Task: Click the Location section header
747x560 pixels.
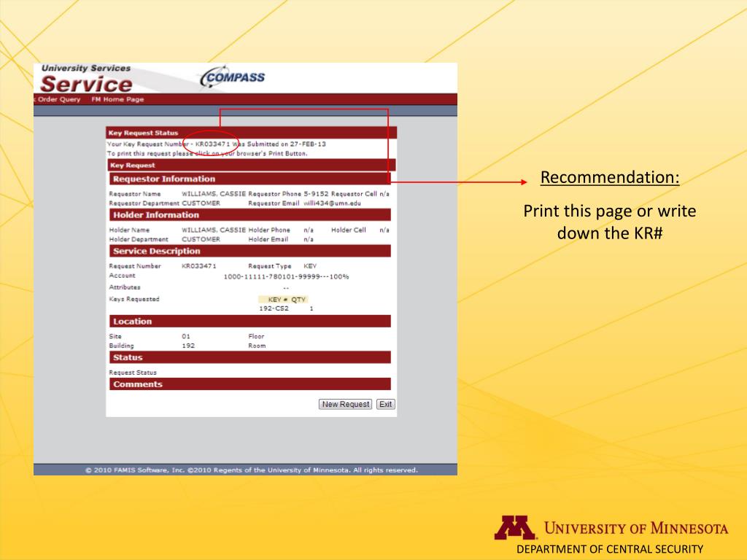Action: [250, 322]
